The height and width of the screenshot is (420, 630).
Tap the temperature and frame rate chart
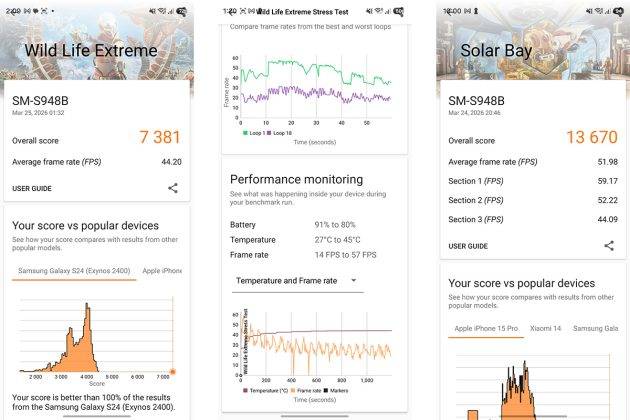pyautogui.click(x=311, y=343)
